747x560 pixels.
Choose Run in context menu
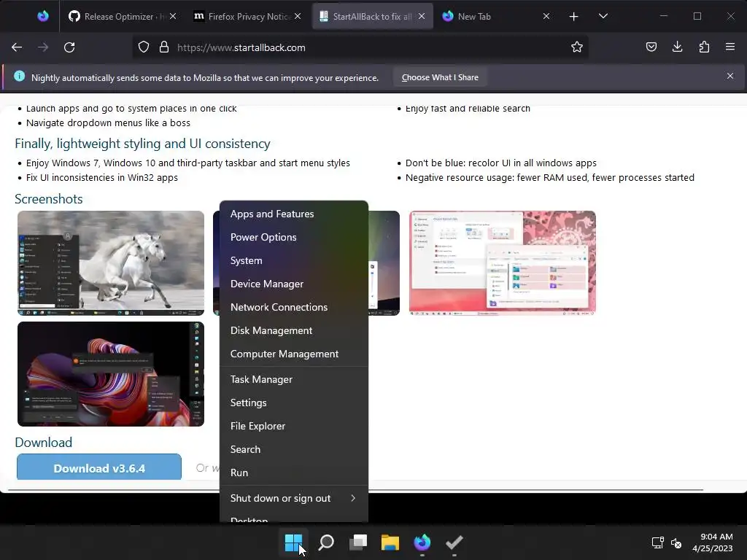(x=293, y=472)
